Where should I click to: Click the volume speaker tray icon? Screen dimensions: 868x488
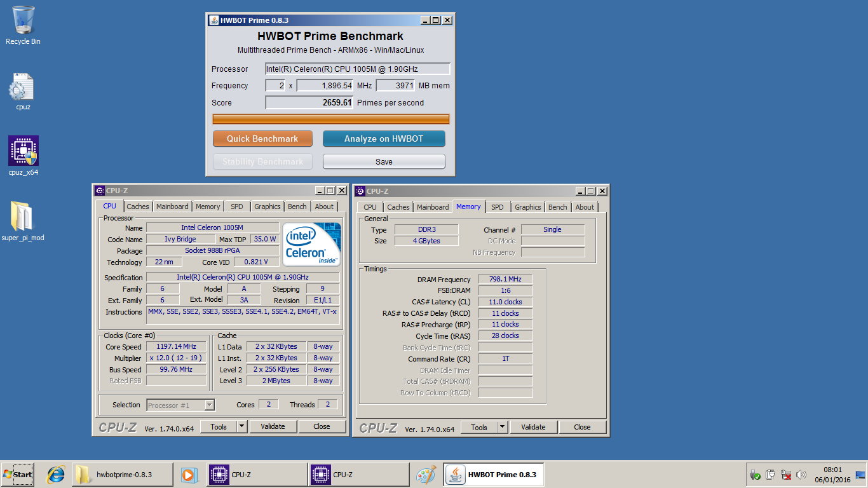801,475
